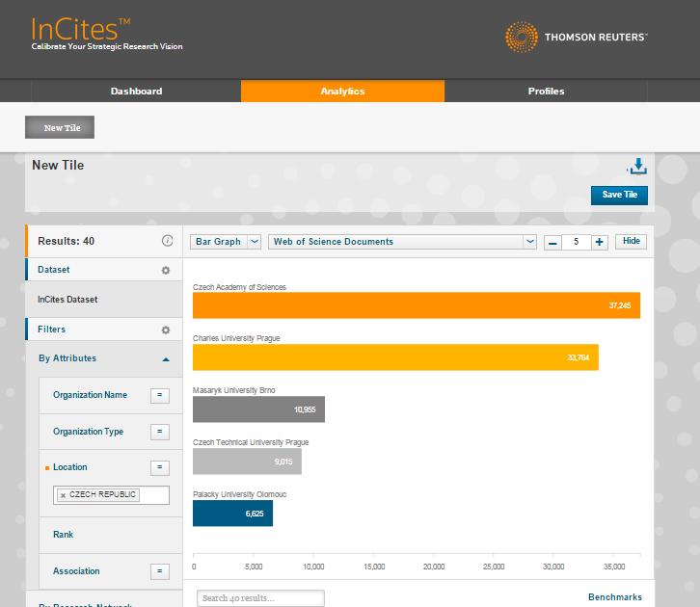Open Dataset settings gear icon

(x=166, y=270)
